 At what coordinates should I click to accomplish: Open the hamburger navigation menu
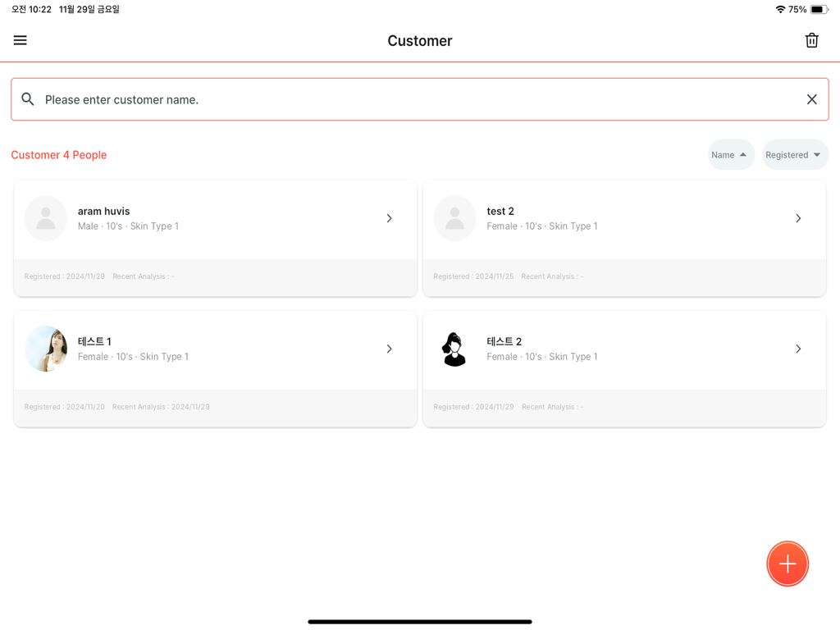coord(20,40)
